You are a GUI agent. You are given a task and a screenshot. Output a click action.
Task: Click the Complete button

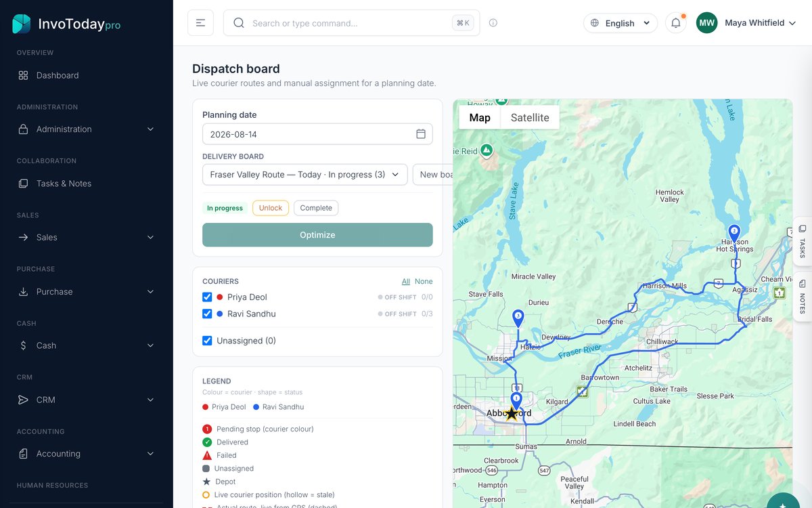(x=316, y=208)
